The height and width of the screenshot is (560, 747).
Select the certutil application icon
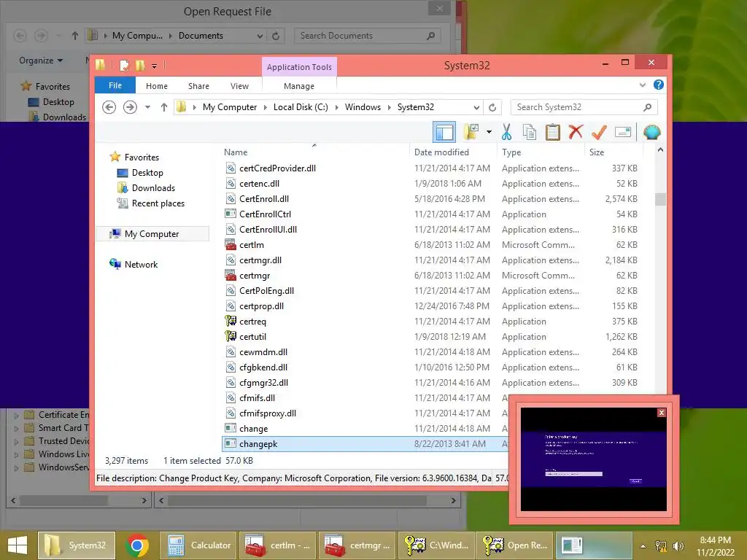(231, 336)
